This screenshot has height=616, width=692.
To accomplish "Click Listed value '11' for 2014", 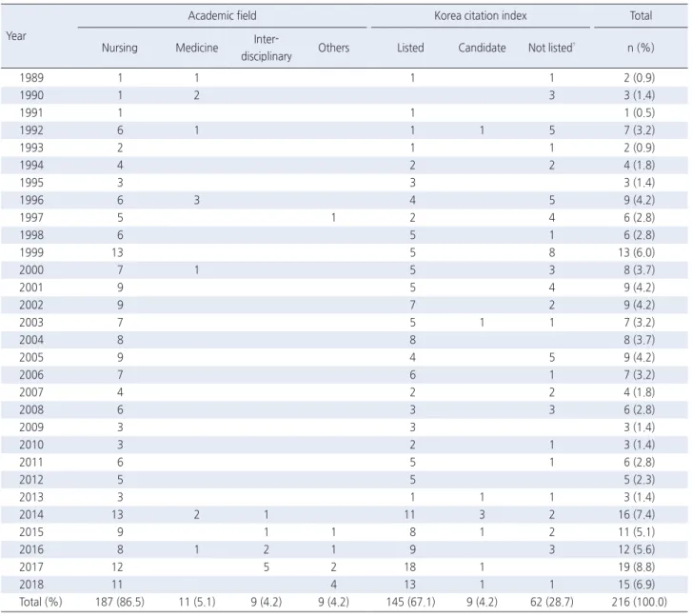I will [410, 514].
